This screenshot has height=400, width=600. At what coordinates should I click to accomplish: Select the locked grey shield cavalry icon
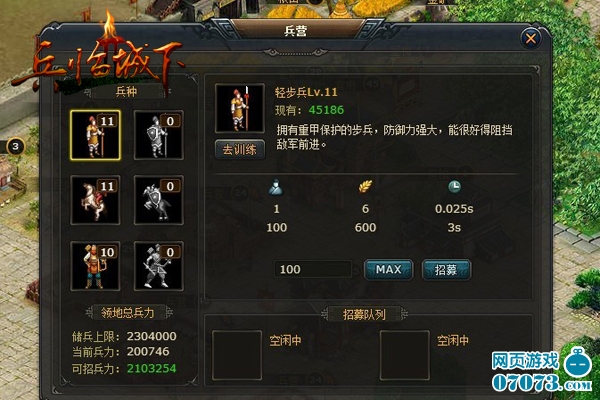(x=158, y=200)
